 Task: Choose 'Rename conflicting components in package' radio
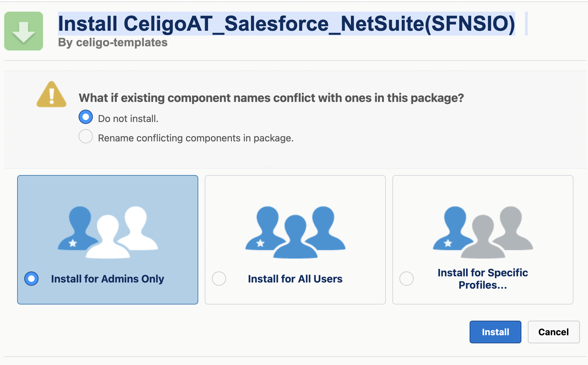tap(86, 137)
